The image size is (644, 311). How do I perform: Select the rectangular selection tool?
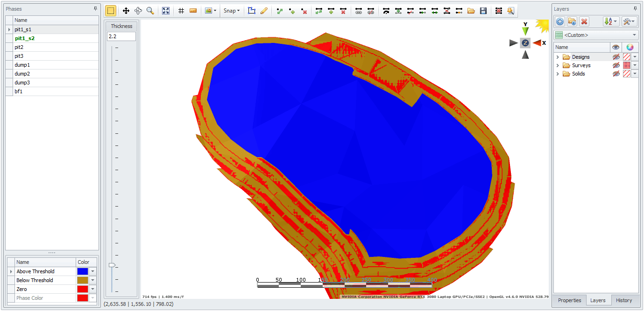tap(111, 10)
